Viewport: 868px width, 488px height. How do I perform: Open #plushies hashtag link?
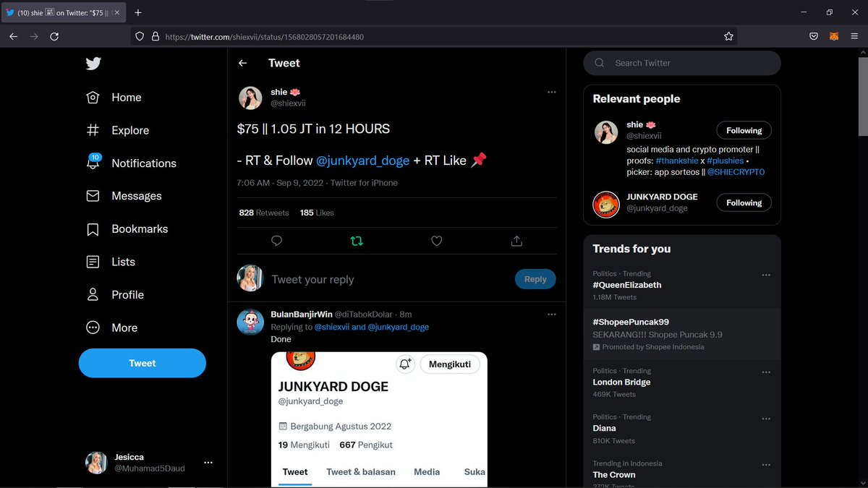click(x=725, y=160)
